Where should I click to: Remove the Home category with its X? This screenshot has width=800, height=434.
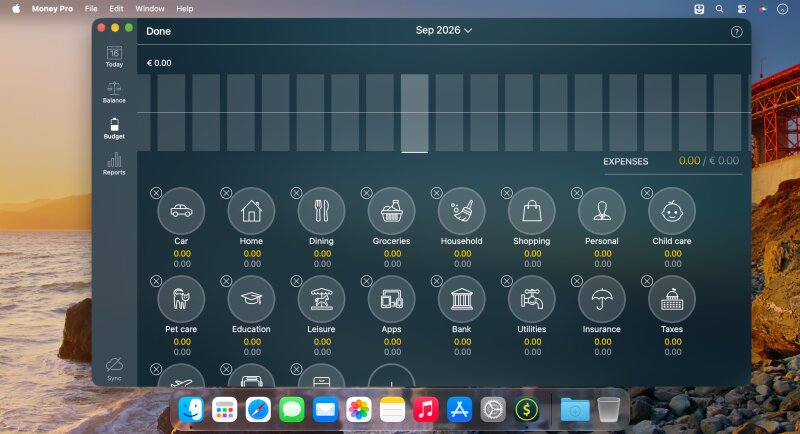click(226, 193)
